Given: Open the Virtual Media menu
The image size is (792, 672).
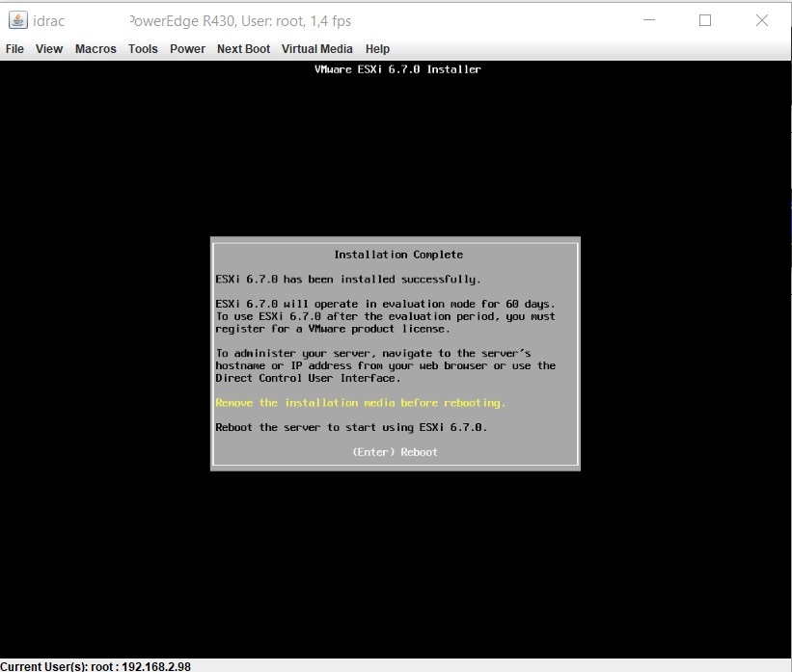Looking at the screenshot, I should 317,49.
